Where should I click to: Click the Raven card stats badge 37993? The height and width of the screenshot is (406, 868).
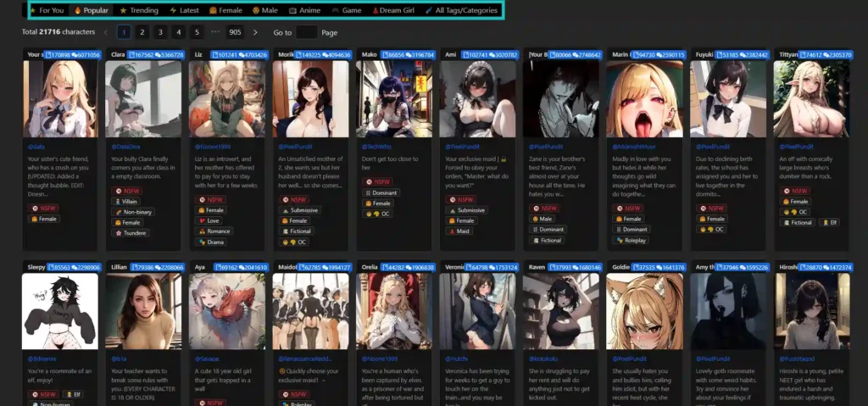[575, 267]
